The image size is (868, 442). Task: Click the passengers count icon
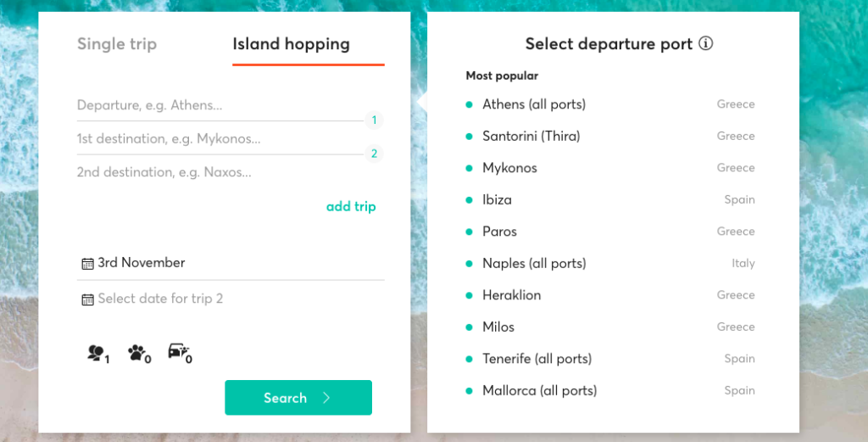tap(98, 354)
